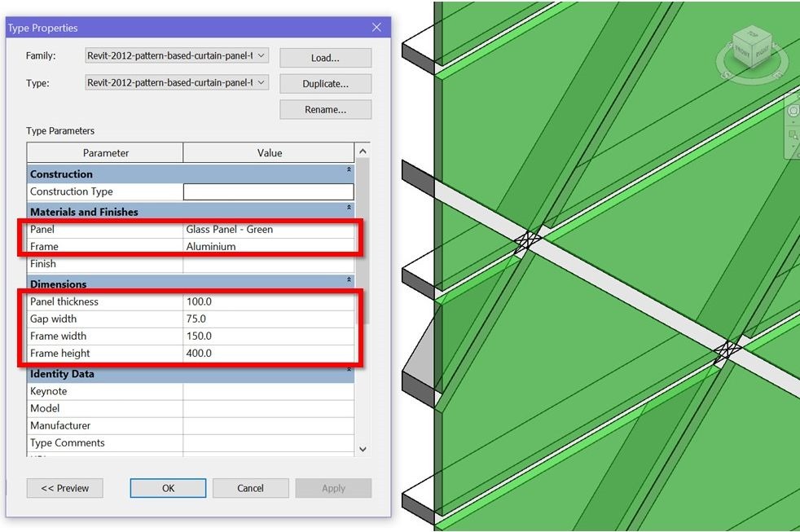Select the Frame parameter row label
The height and width of the screenshot is (532, 800).
(x=44, y=246)
